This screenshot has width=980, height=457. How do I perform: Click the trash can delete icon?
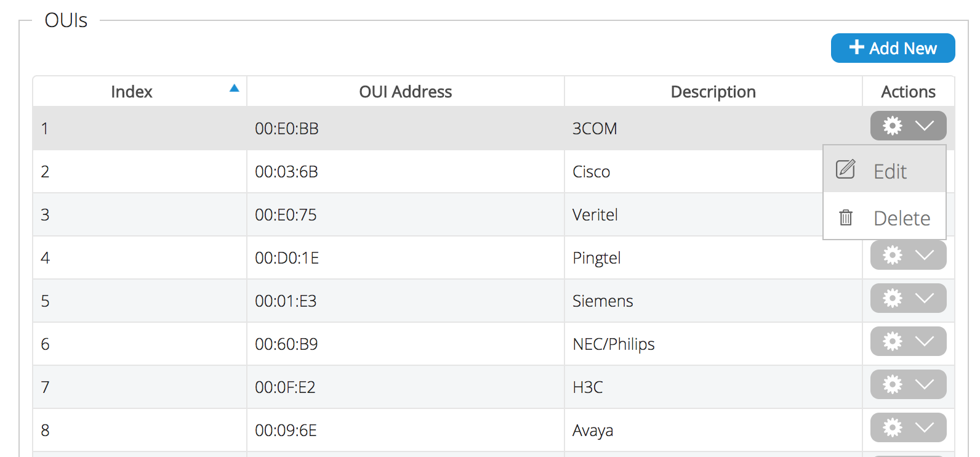pyautogui.click(x=846, y=217)
